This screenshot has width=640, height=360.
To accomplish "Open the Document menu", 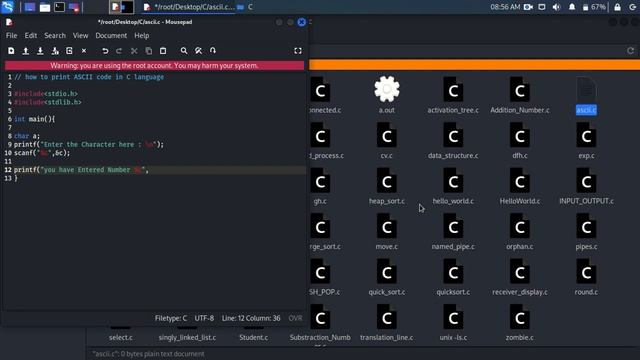I will coord(111,36).
